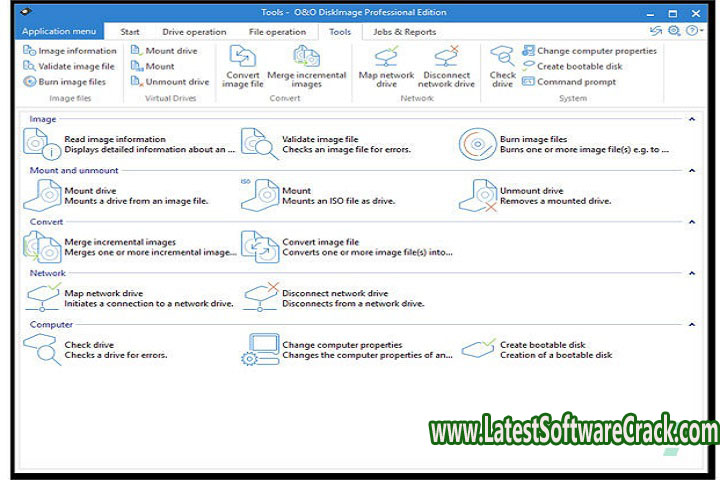Click 'Disconnects from a network drive.' description
This screenshot has width=720, height=480.
353,304
